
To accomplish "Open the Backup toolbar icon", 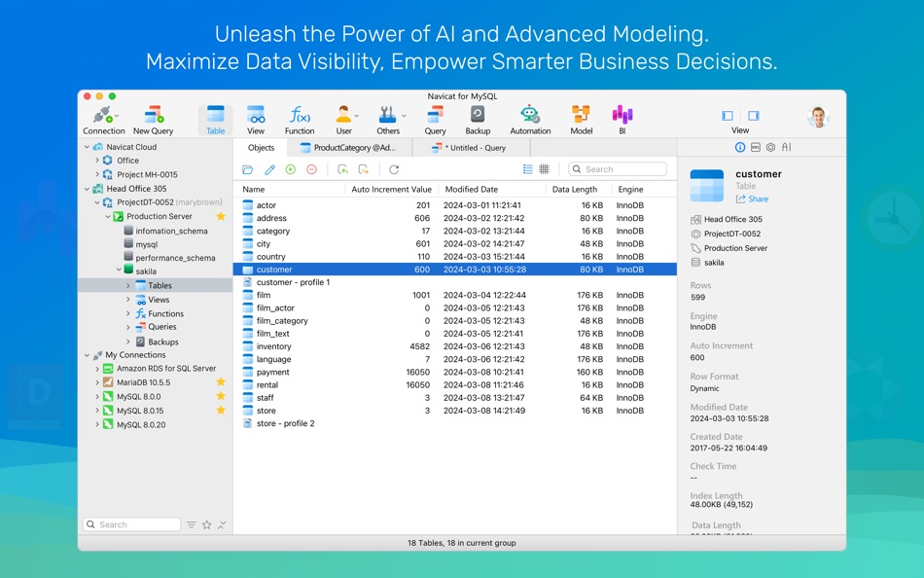I will (x=478, y=120).
